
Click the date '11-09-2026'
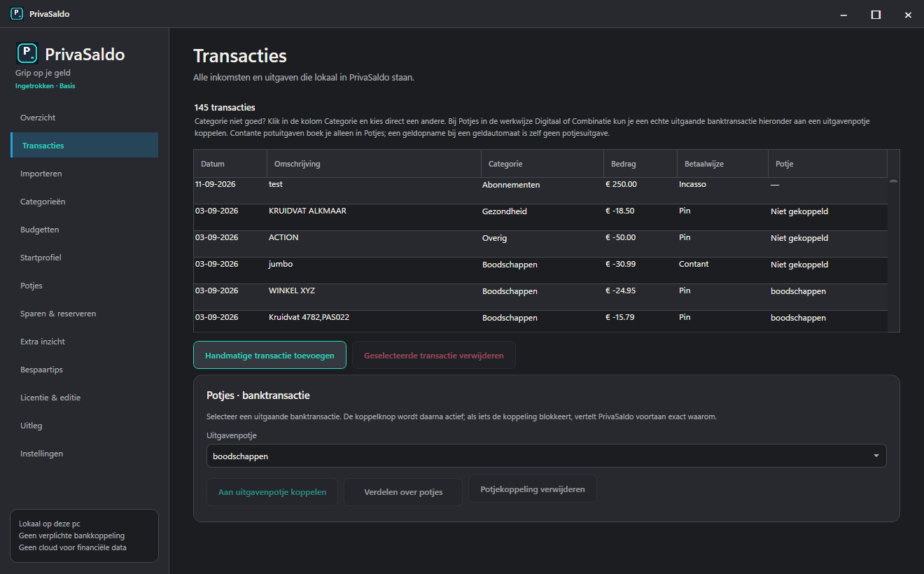(216, 184)
